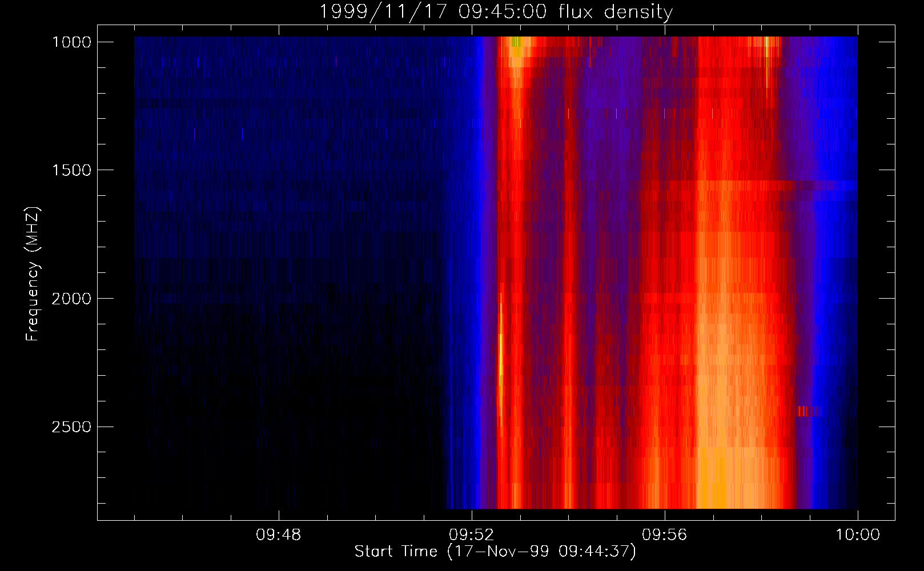The height and width of the screenshot is (571, 924).
Task: Select the 'Frequency (MHZ)' y-axis label
Action: (x=33, y=274)
